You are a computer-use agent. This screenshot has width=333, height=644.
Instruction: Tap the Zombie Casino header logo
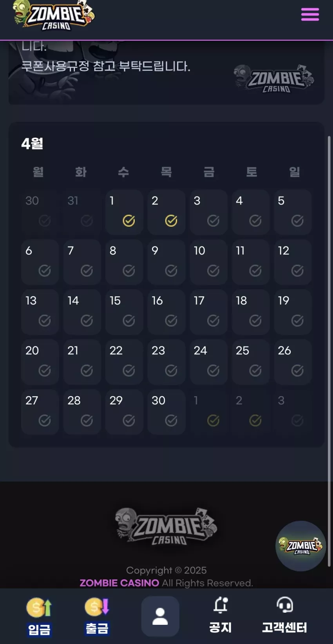[x=54, y=16]
